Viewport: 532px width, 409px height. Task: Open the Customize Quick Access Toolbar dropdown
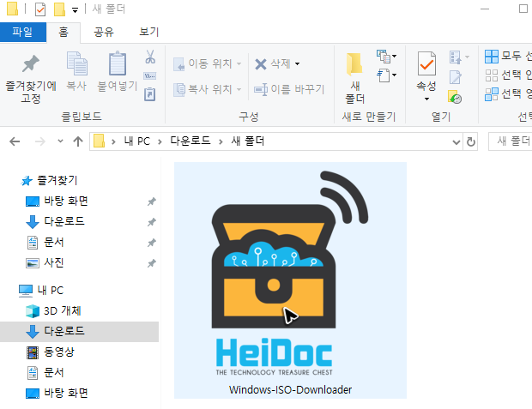point(75,10)
